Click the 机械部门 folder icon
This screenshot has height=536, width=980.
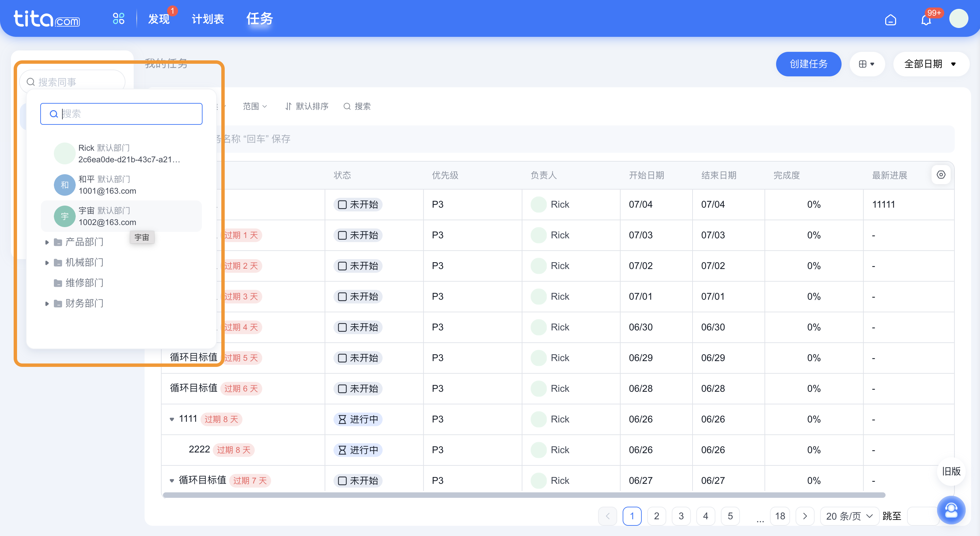(58, 262)
